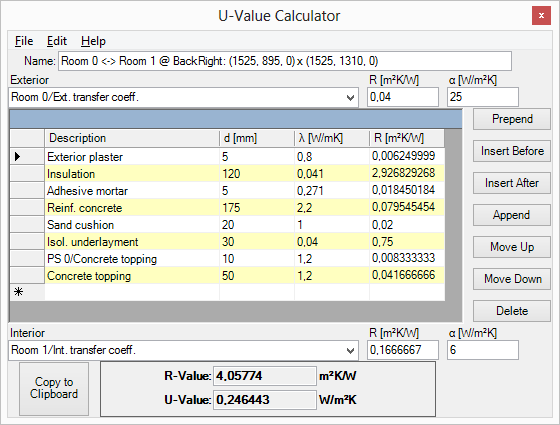Click Reinf. concrete lambda cell 2,2
560x425 pixels.
pos(332,208)
